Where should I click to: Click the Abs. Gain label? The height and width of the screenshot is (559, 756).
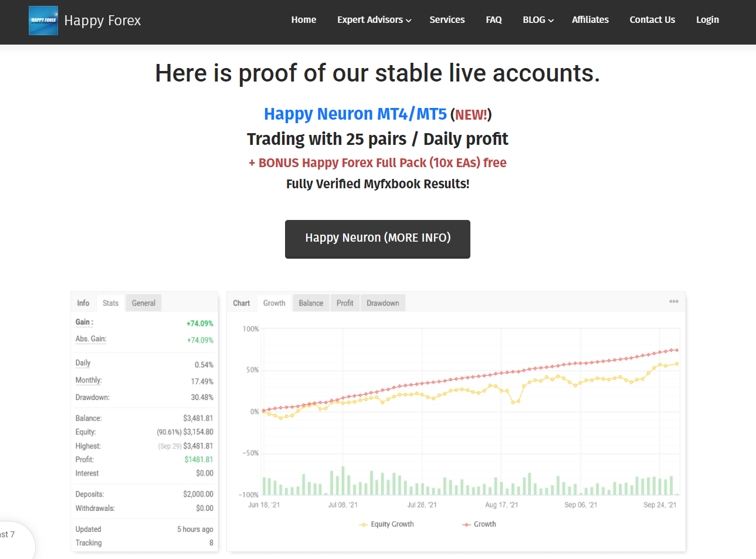[x=91, y=339]
